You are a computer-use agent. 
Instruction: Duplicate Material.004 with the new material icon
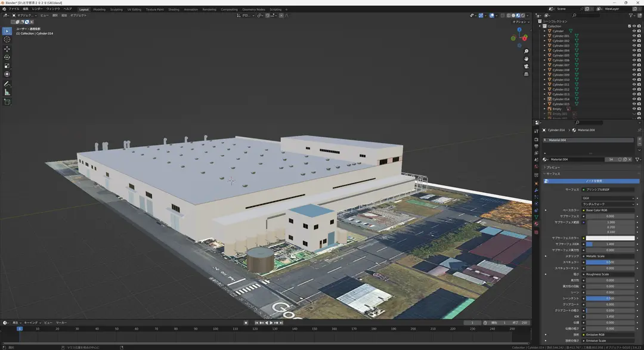625,159
